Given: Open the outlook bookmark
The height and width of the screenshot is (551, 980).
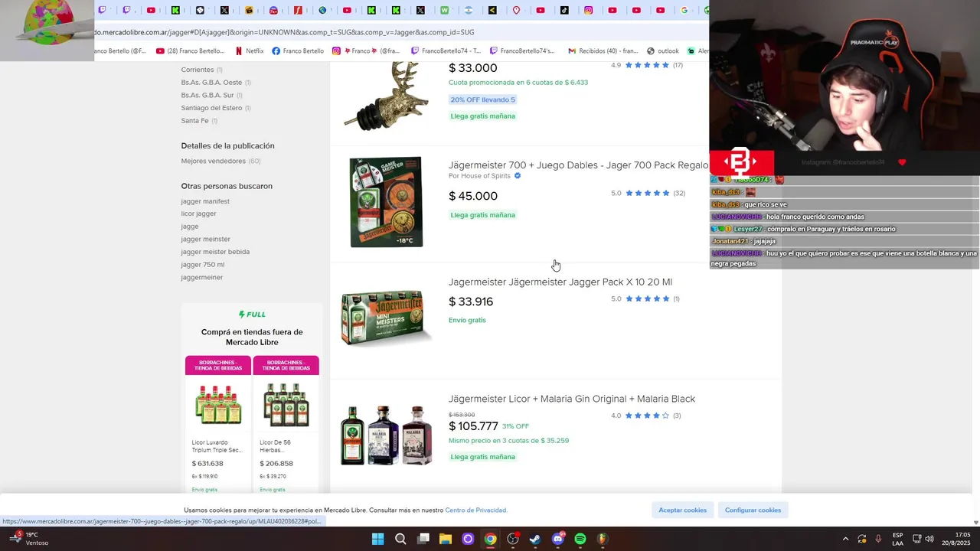Looking at the screenshot, I should coord(662,51).
